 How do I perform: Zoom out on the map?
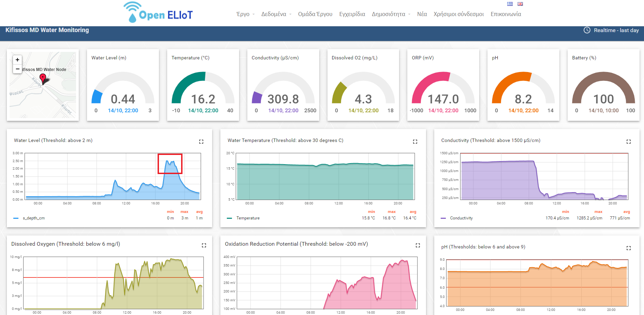(x=17, y=69)
